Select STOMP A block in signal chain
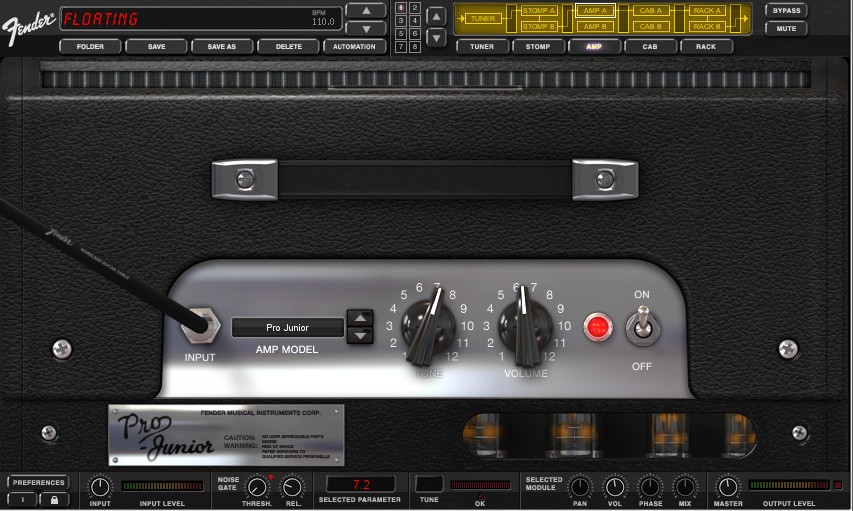Viewport: 853px width, 511px height. [539, 10]
